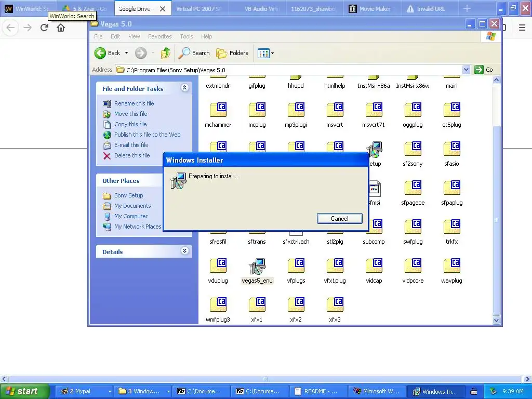The width and height of the screenshot is (532, 399).
Task: Click Move this file
Action: tap(130, 114)
